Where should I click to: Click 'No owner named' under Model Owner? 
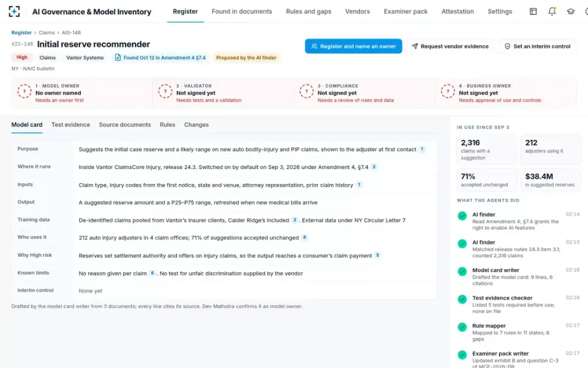tap(58, 93)
